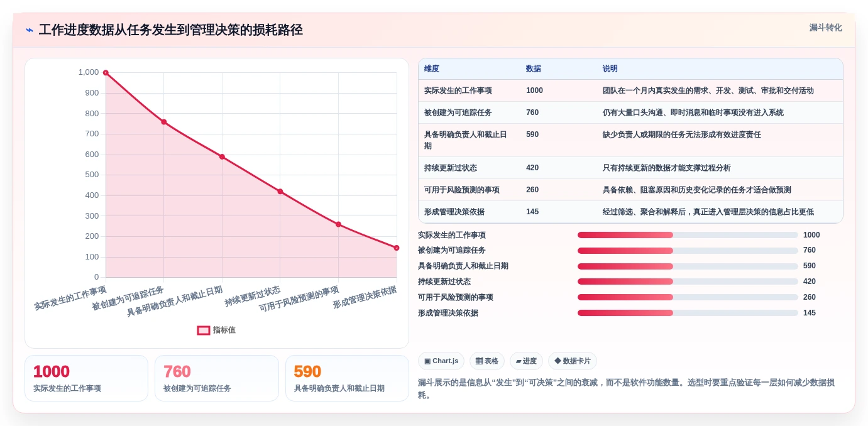The image size is (868, 426).
Task: Click chart data point at 具备明确负责人和截止日期
Action: pos(222,156)
